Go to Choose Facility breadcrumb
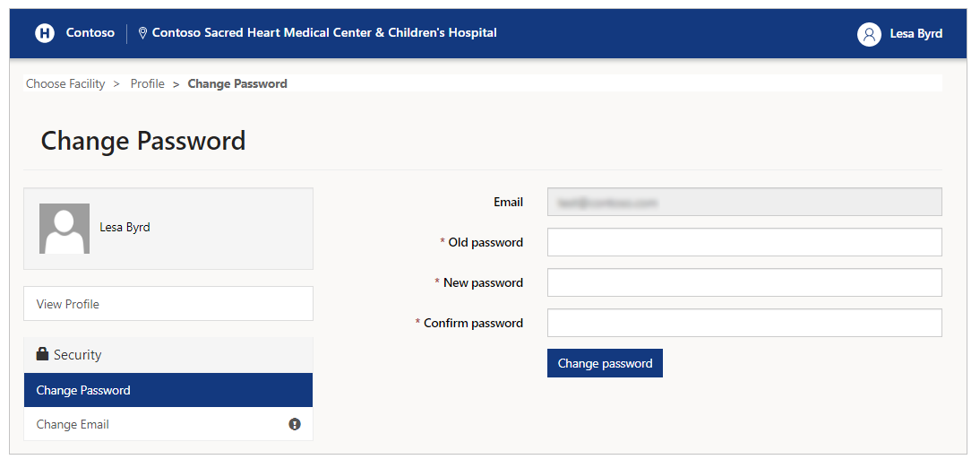The width and height of the screenshot is (980, 468). coord(65,84)
